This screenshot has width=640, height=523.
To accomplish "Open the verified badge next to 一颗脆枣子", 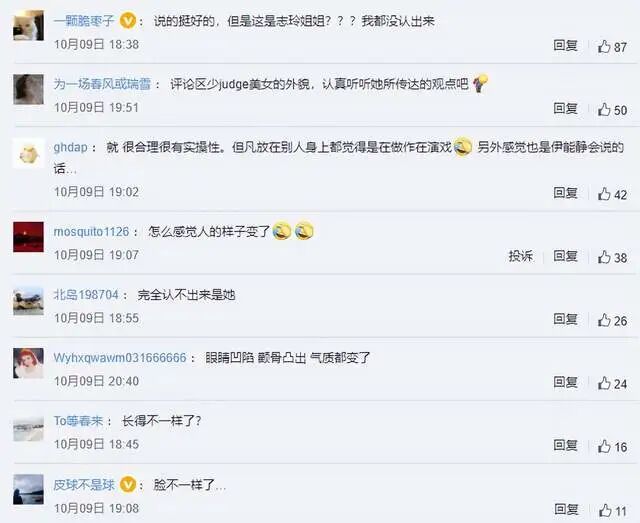I will 128,20.
